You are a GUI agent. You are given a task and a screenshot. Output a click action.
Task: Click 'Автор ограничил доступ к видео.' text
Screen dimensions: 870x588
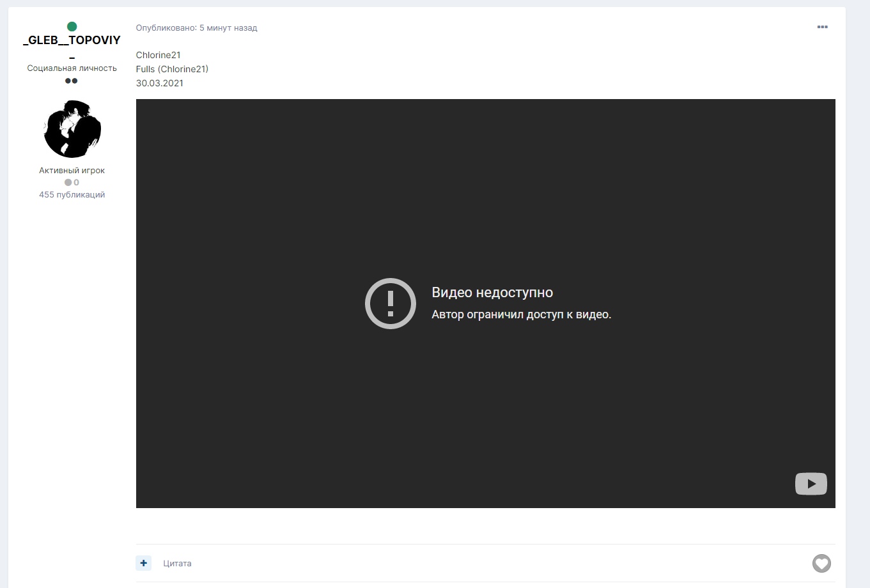[522, 314]
